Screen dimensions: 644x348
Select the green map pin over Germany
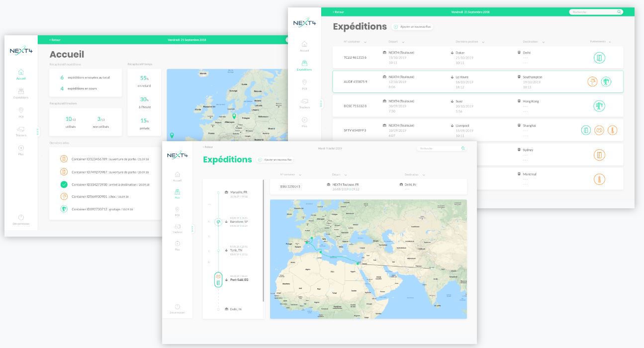[234, 116]
